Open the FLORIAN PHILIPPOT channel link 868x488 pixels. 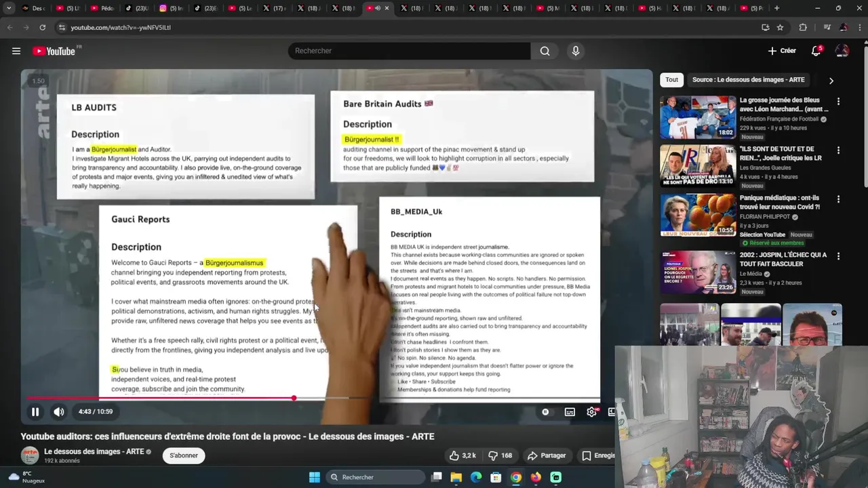click(x=765, y=217)
